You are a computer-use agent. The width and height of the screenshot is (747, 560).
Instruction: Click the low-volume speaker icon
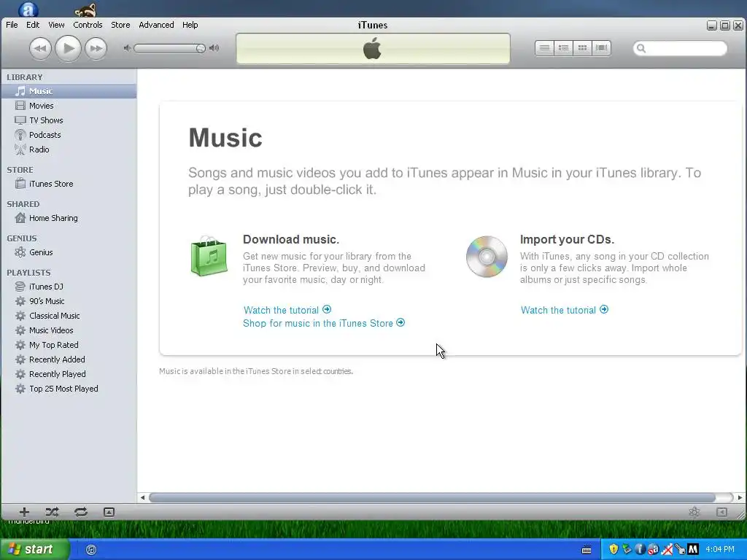127,48
